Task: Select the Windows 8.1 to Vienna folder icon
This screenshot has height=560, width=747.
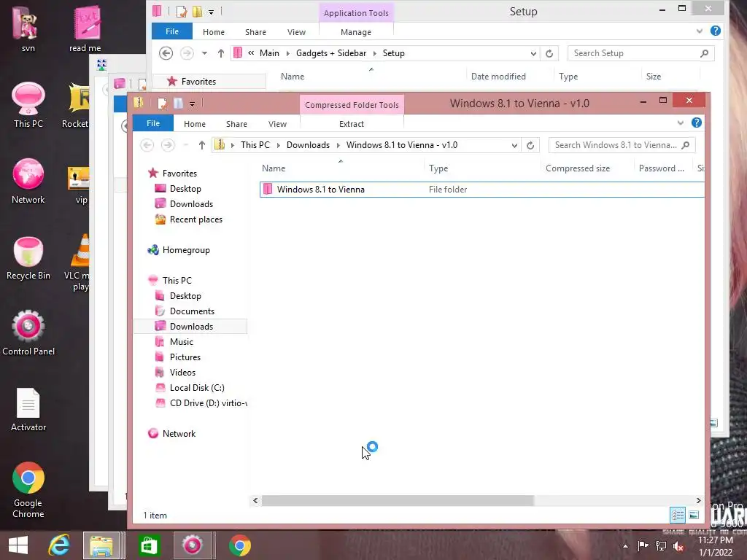Action: pos(268,189)
